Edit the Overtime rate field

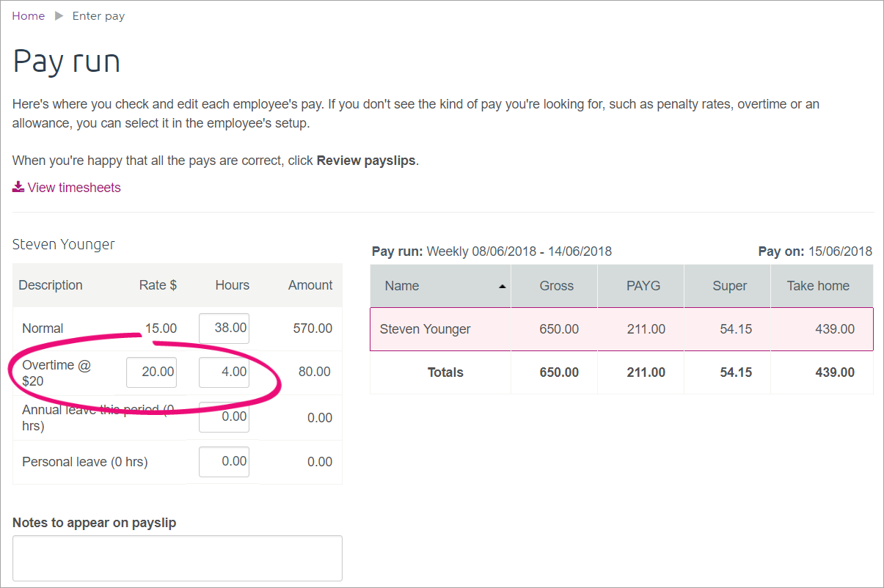tap(151, 372)
